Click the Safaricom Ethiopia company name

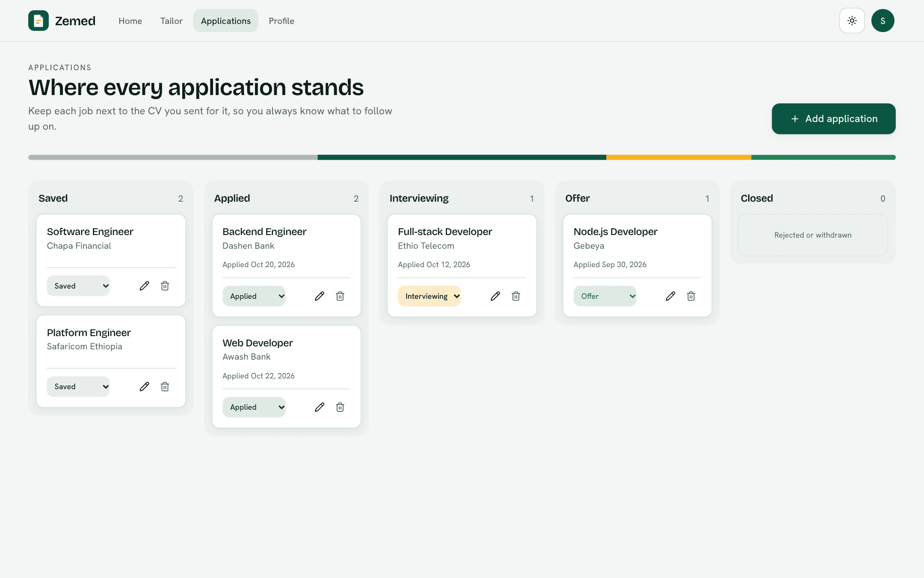[84, 346]
